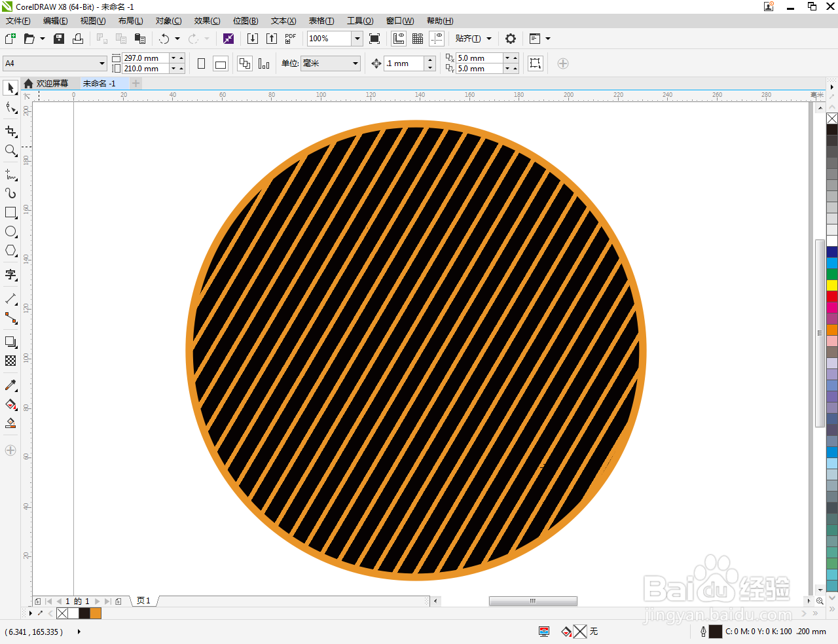Set page orientation to portrait
Viewport: 838px width, 644px height.
tap(201, 63)
